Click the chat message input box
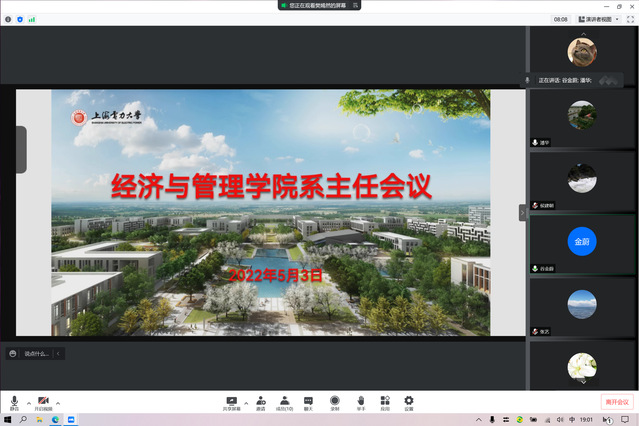Viewport: 639px width, 426px height. tap(36, 353)
